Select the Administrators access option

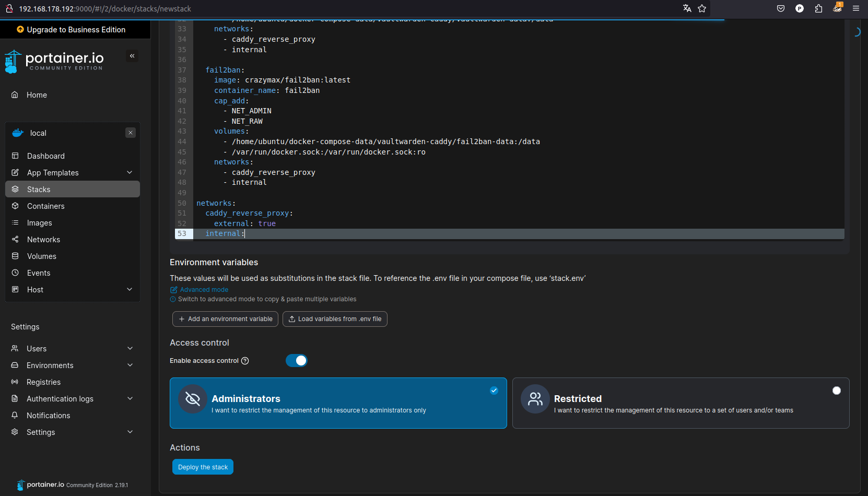[x=338, y=403]
